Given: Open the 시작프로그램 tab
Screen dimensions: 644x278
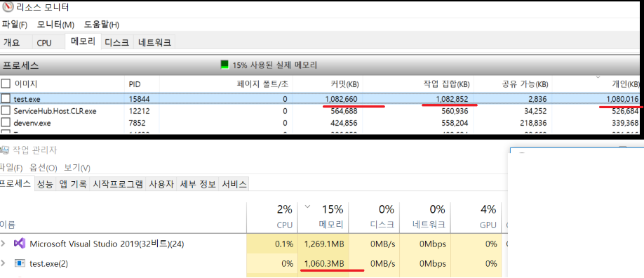Looking at the screenshot, I should (118, 184).
